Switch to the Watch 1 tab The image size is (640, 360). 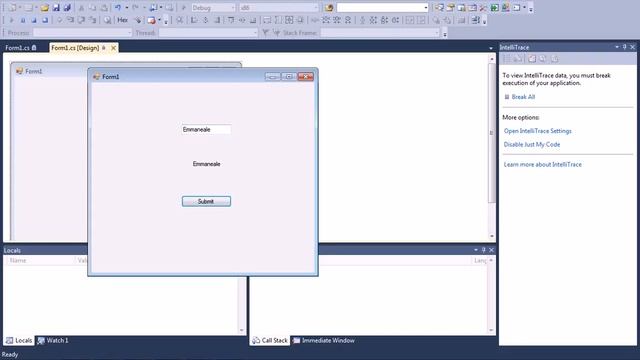53,340
